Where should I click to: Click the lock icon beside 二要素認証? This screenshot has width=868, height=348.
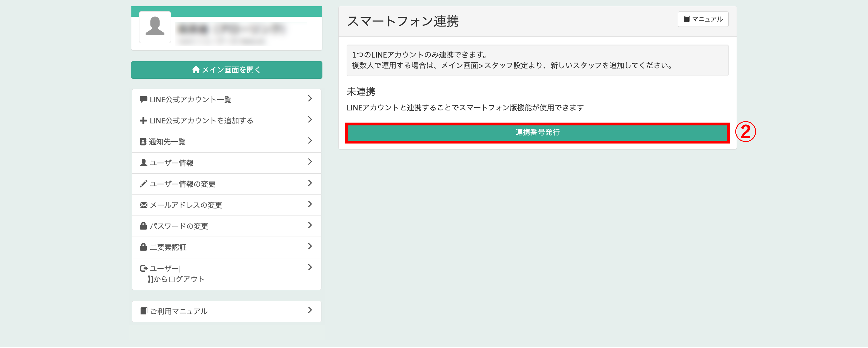[x=143, y=247]
